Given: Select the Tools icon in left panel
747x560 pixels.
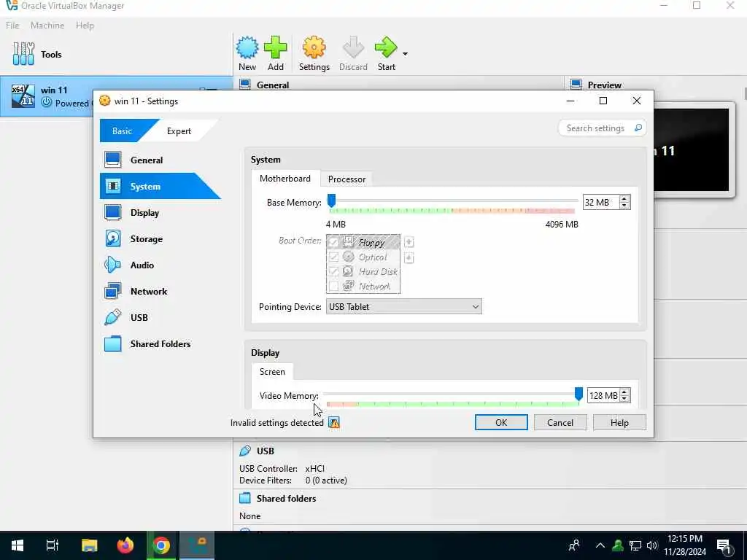Looking at the screenshot, I should (23, 54).
